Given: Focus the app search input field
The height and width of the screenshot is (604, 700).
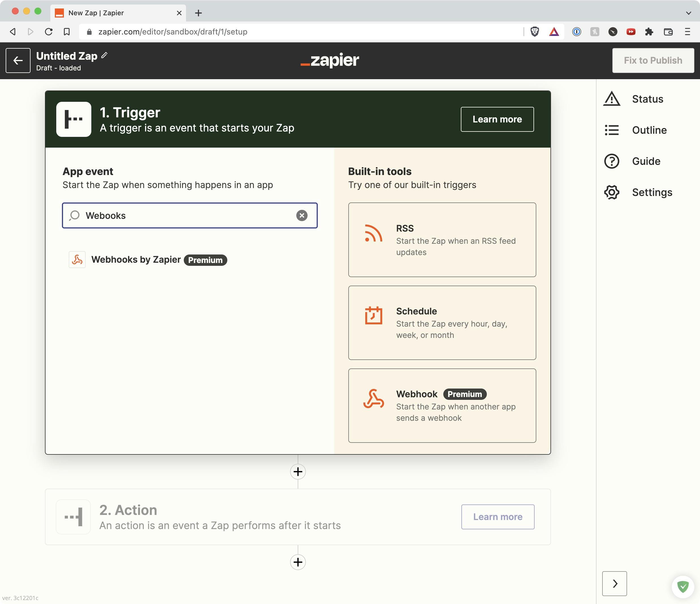Looking at the screenshot, I should 189,216.
